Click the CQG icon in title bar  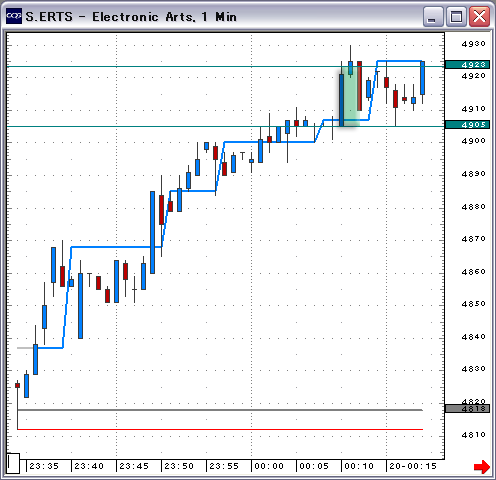point(14,16)
